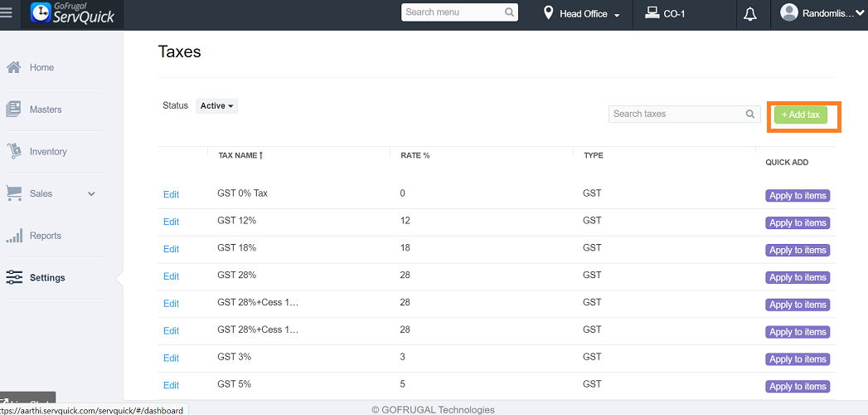The image size is (868, 415).
Task: Apply GST 12% to items
Action: click(797, 223)
